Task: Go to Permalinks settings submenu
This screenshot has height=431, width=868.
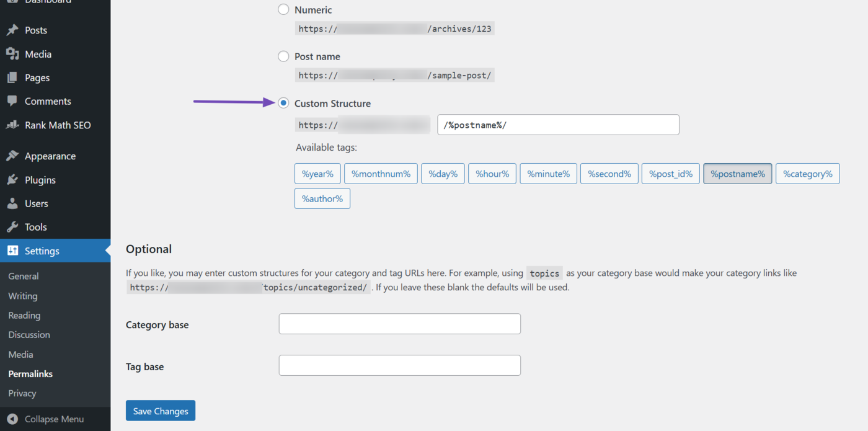Action: click(x=30, y=374)
